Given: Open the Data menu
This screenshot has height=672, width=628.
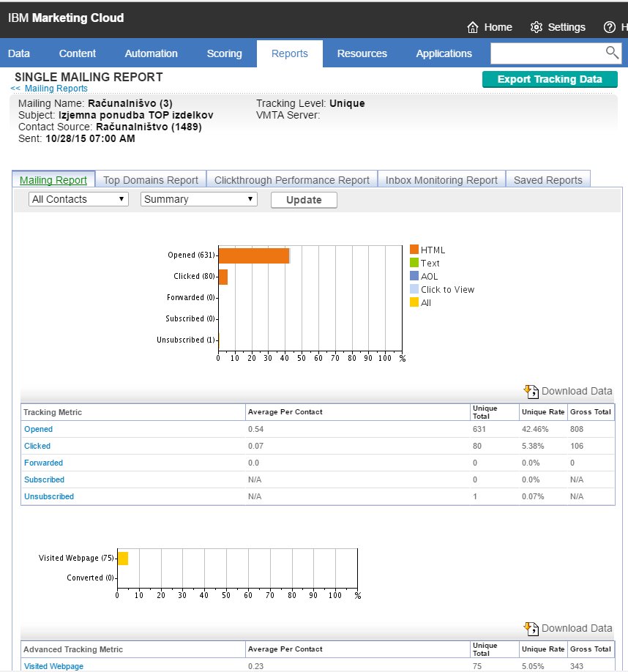Looking at the screenshot, I should coord(19,53).
